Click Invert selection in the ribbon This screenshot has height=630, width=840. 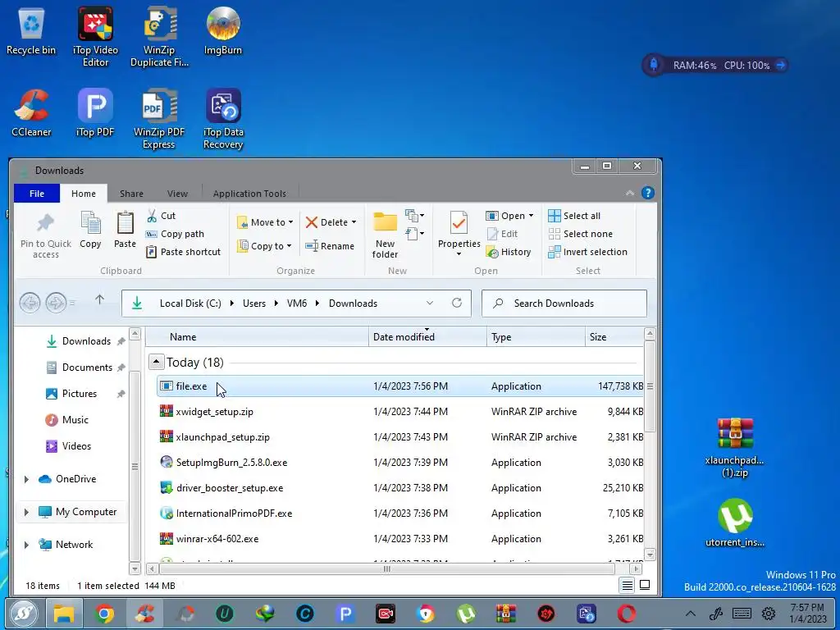(587, 252)
